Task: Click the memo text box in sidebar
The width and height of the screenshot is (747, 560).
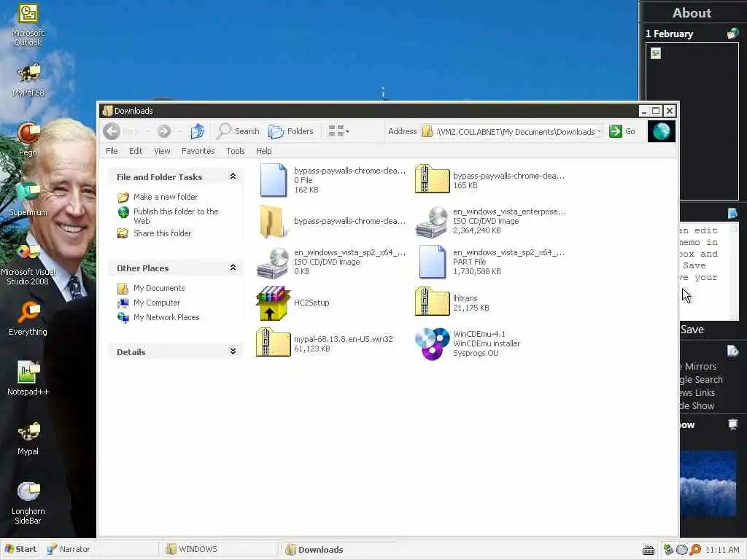Action: click(709, 271)
